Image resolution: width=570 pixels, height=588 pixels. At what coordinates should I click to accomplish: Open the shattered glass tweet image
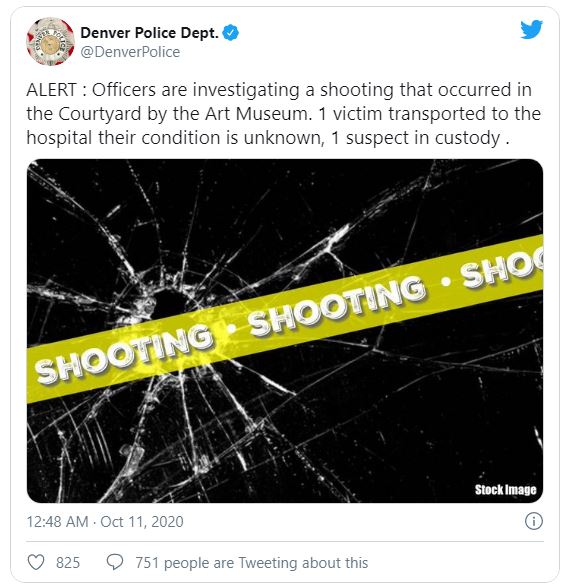pos(285,331)
